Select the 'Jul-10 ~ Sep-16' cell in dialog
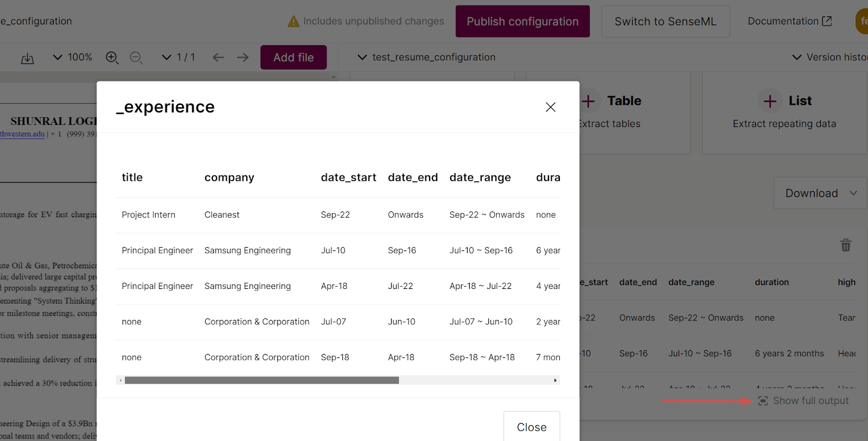The image size is (868, 441). (481, 250)
